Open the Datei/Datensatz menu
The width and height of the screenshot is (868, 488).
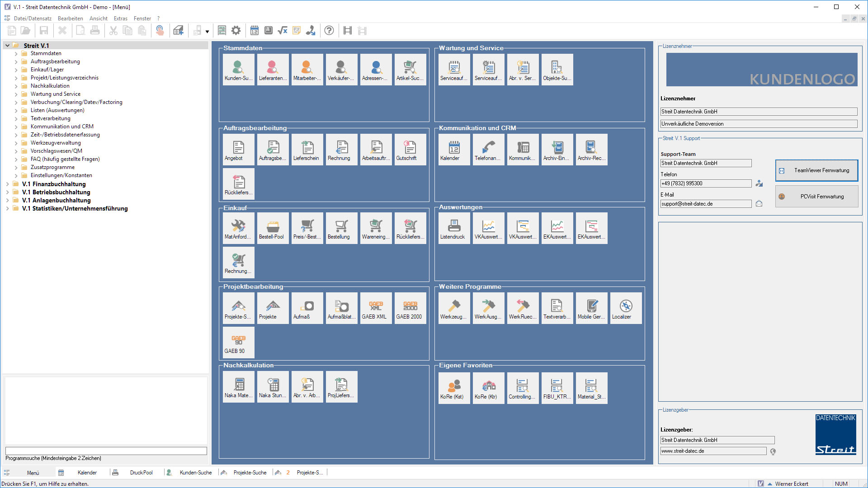[33, 19]
